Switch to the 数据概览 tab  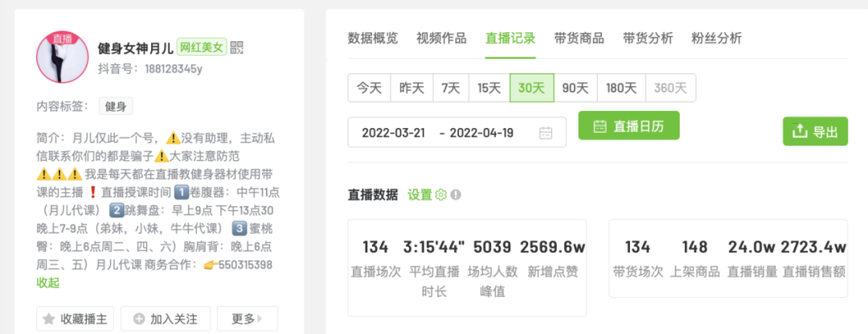(372, 38)
